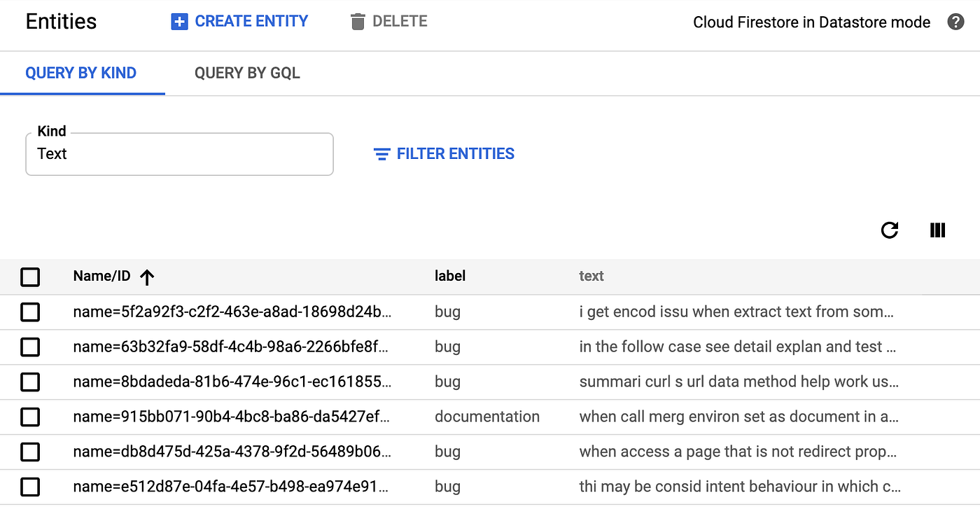Click 'Cloud Firestore in Datastore mode' text
Screen dimensions: 980x523
coord(812,22)
